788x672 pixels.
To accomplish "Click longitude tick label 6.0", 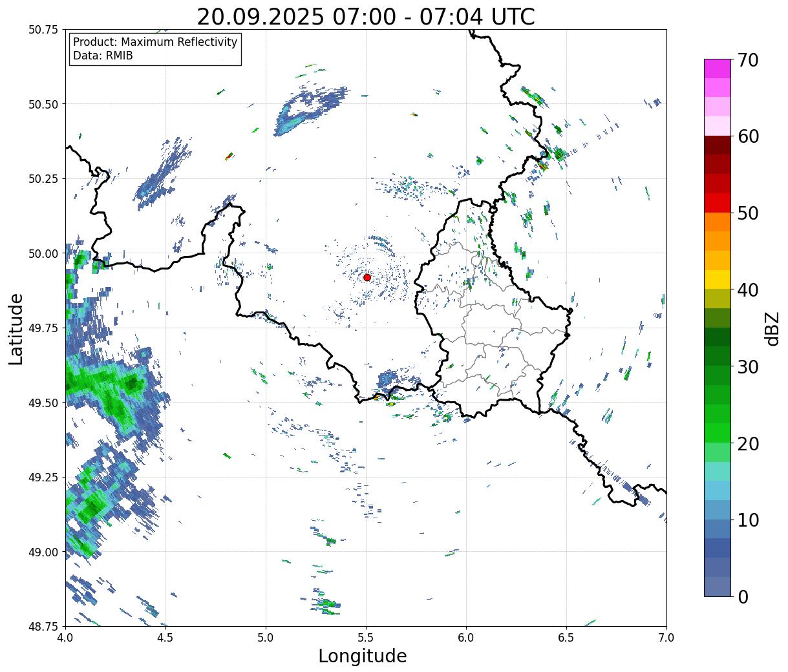I will pos(466,638).
